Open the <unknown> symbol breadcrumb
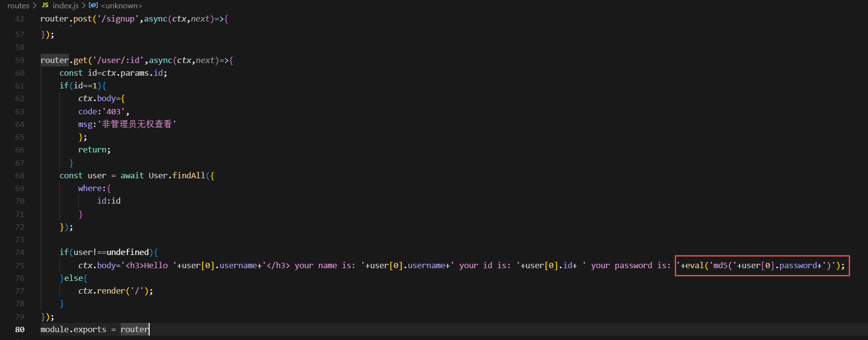This screenshot has width=868, height=340. tap(121, 5)
